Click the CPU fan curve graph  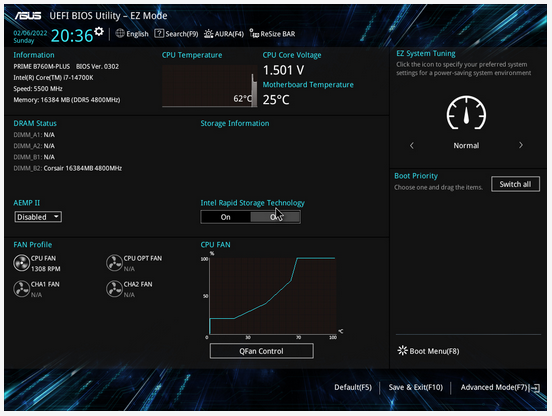click(x=272, y=296)
